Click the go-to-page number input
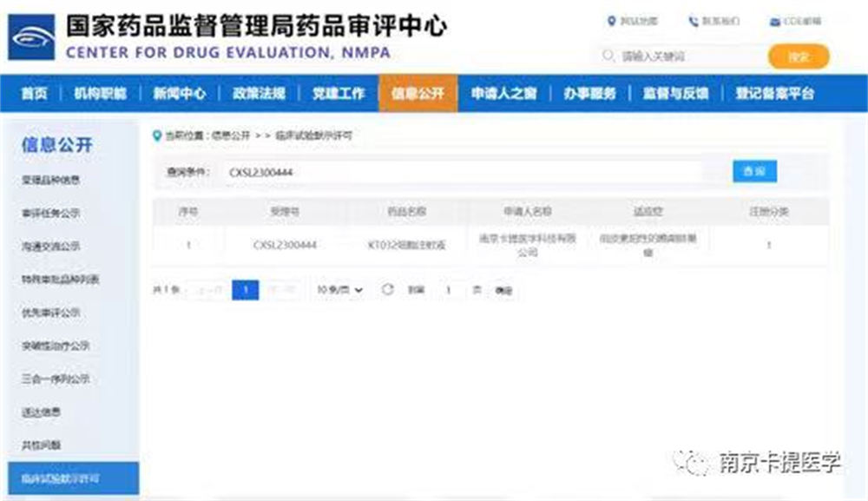 [449, 289]
